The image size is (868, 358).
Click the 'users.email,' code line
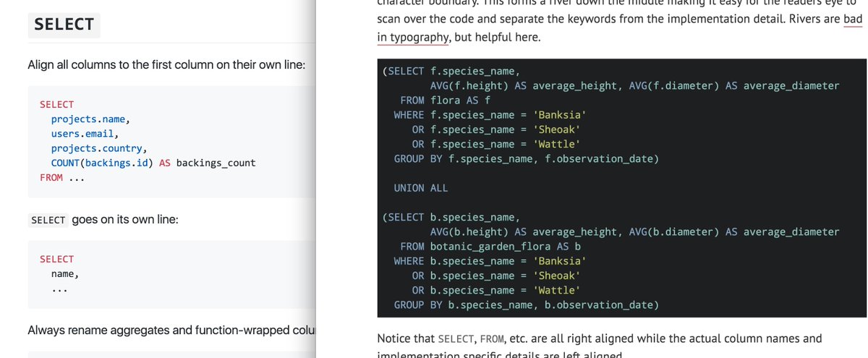[x=85, y=134]
